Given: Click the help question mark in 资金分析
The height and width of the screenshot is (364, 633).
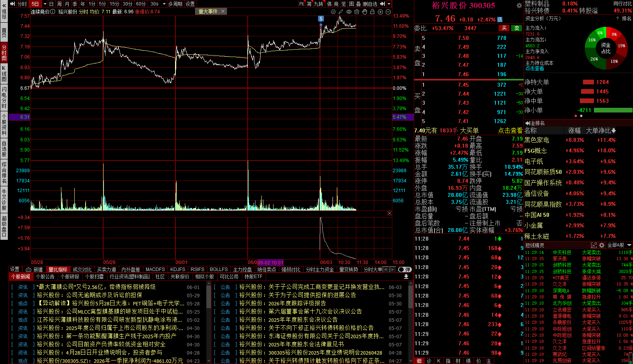Looking at the screenshot, I should pos(618,18).
